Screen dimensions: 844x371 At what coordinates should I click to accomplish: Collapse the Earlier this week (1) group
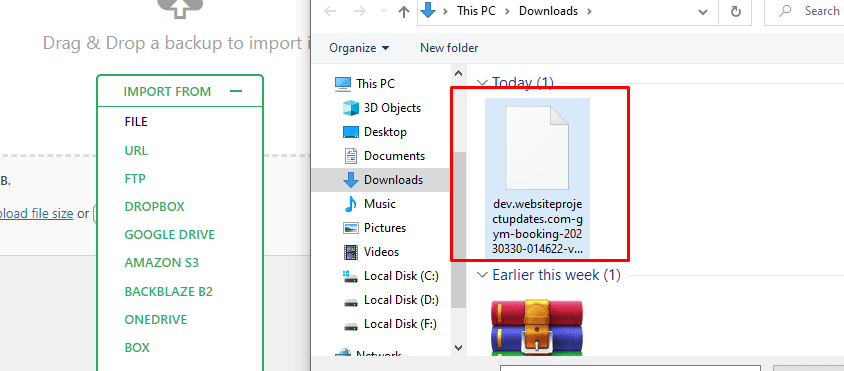point(482,275)
